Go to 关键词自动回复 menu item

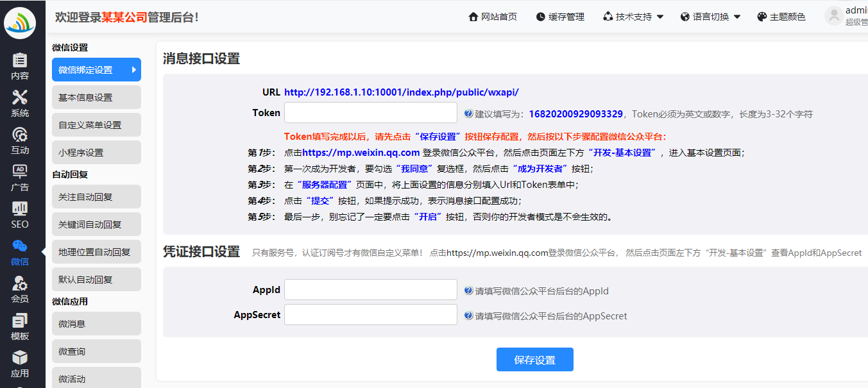coord(96,224)
